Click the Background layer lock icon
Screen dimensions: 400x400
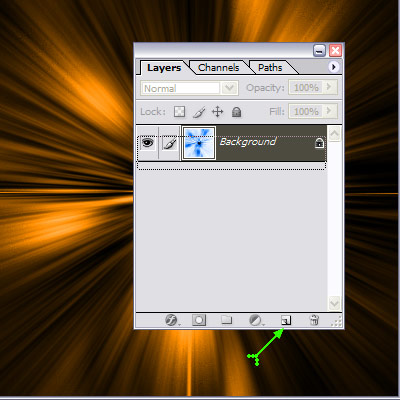pos(319,143)
